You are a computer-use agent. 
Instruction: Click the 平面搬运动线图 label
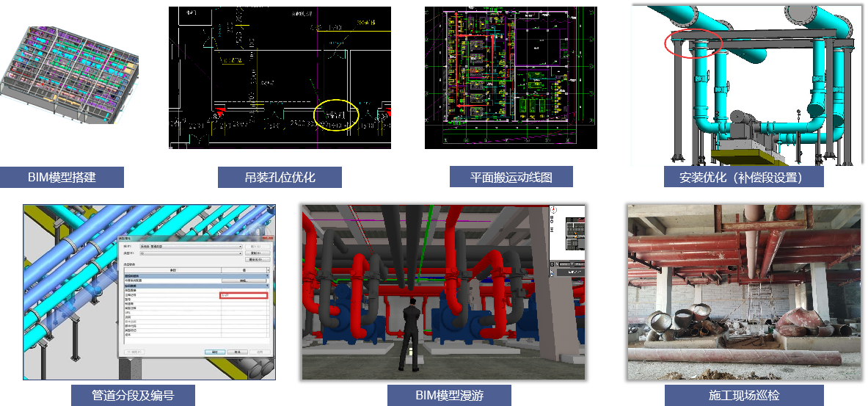click(x=511, y=178)
